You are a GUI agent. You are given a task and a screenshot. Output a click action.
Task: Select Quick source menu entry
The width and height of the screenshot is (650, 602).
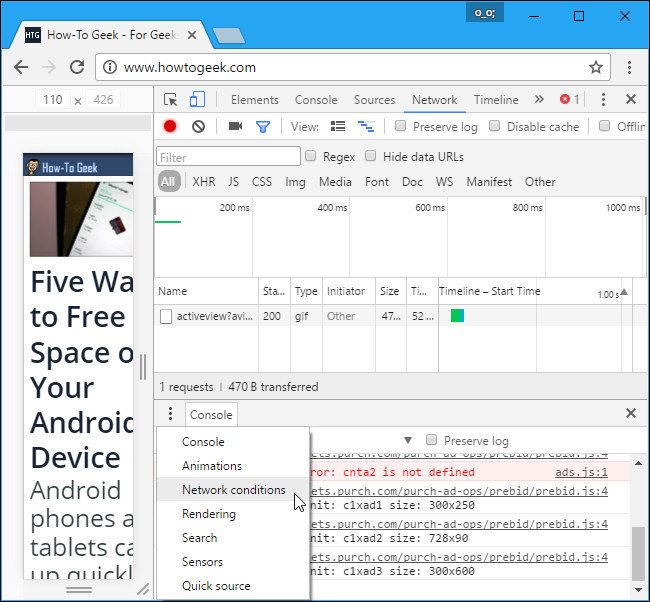coord(233,586)
